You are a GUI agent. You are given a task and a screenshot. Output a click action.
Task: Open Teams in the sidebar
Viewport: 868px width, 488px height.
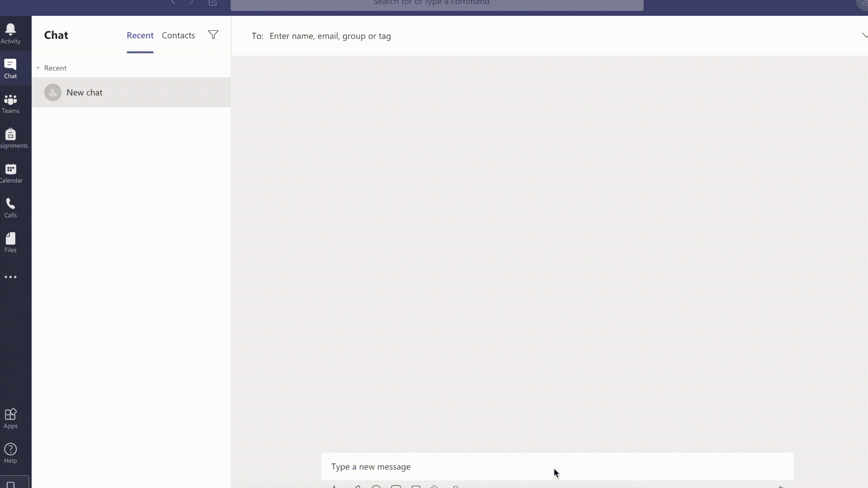(10, 103)
